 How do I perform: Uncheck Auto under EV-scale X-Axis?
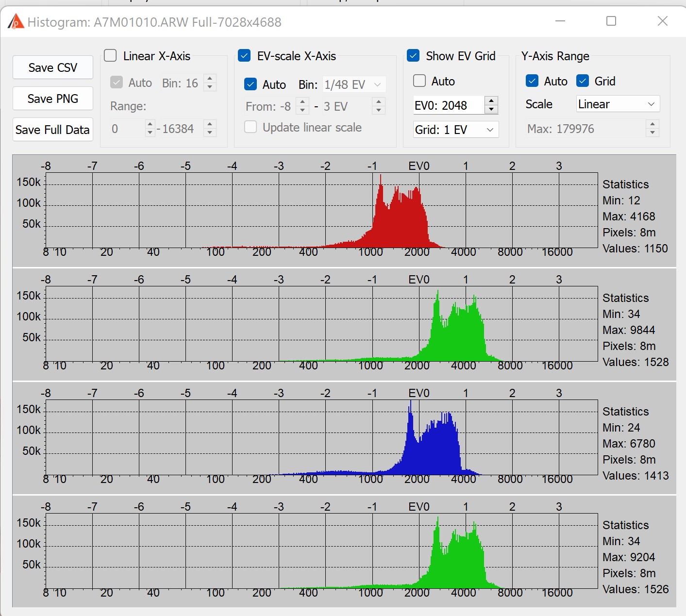[x=251, y=84]
